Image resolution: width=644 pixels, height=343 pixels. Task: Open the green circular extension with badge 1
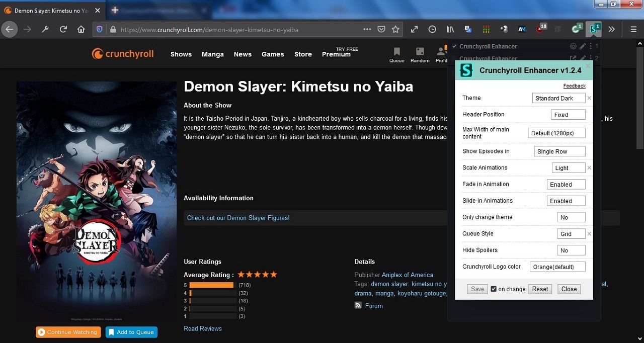pos(577,29)
